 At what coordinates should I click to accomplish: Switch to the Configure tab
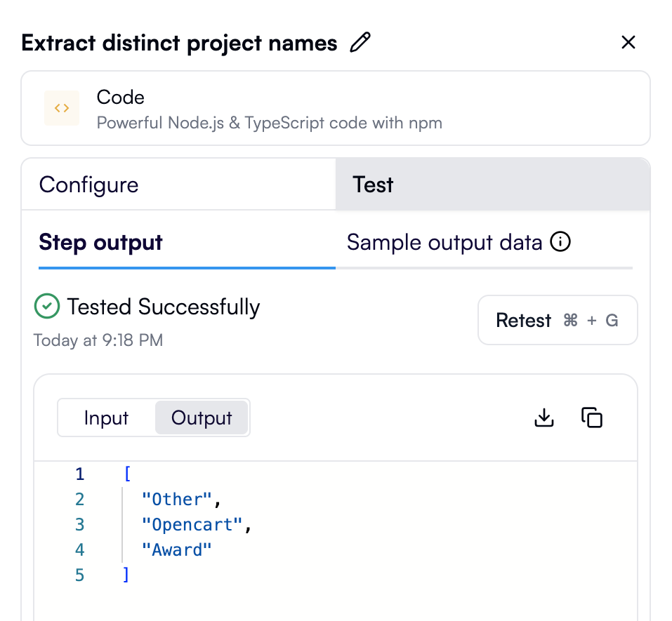click(x=89, y=185)
